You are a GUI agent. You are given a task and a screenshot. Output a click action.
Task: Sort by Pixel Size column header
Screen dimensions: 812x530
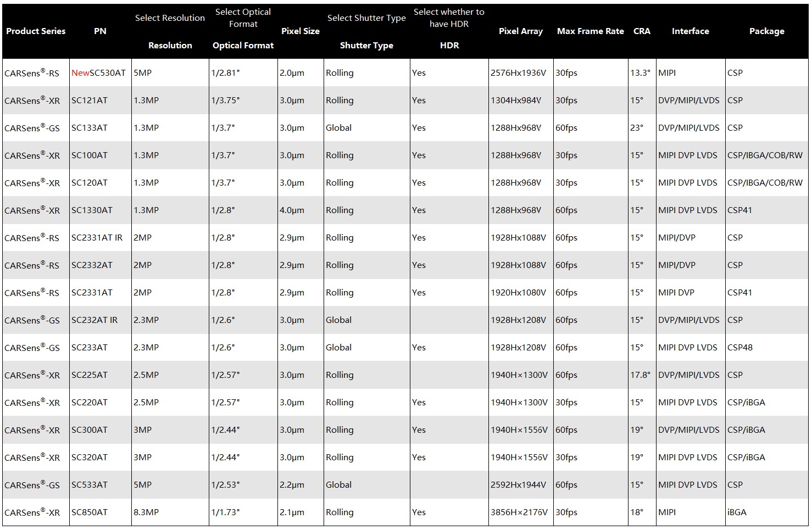click(301, 31)
